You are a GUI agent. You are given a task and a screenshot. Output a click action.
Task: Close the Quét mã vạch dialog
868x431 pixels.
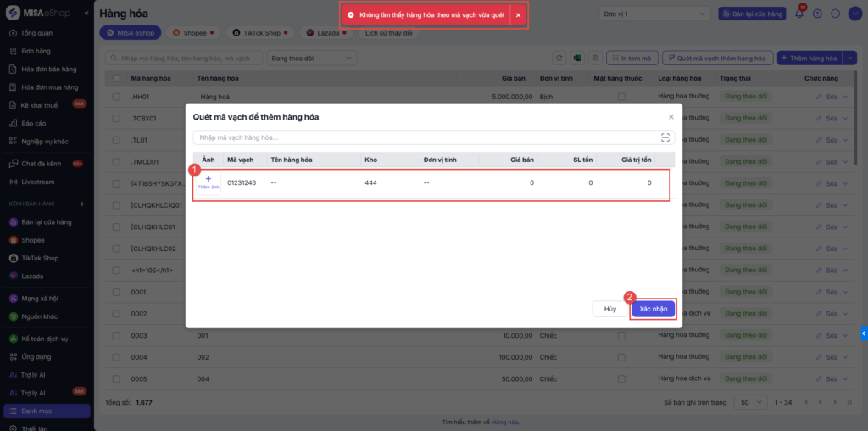pos(671,117)
